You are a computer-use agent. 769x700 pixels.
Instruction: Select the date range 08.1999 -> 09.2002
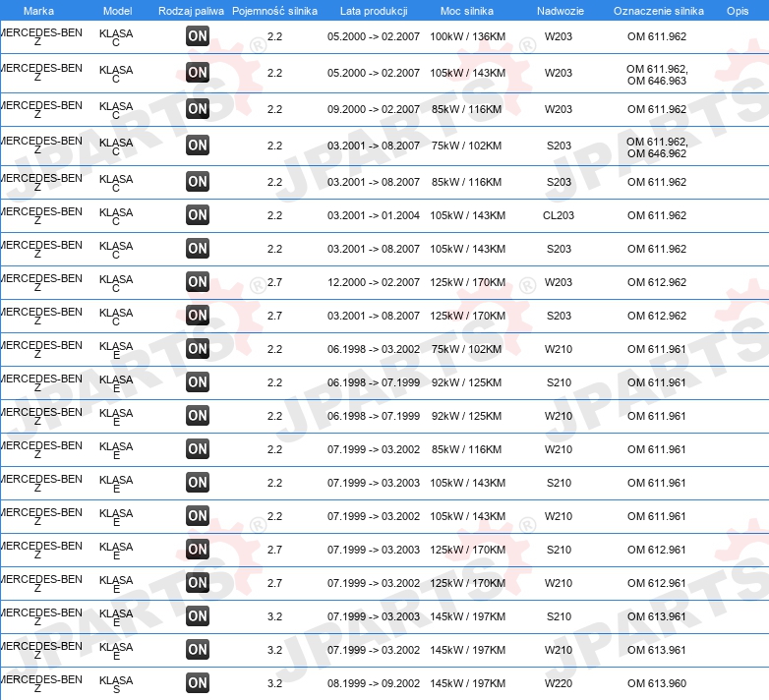(x=374, y=683)
